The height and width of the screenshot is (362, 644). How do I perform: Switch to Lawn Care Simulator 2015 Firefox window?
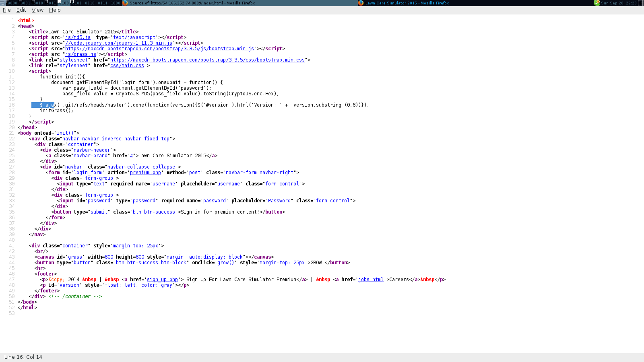coord(475,3)
